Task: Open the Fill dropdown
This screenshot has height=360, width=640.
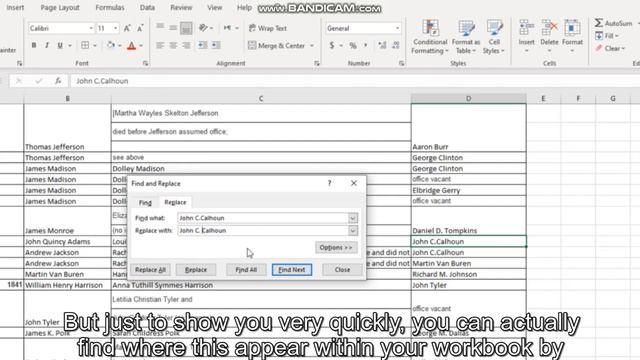Action: (607, 36)
